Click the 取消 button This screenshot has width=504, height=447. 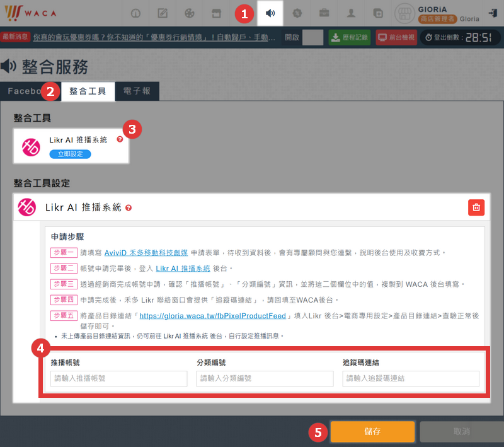(x=462, y=432)
